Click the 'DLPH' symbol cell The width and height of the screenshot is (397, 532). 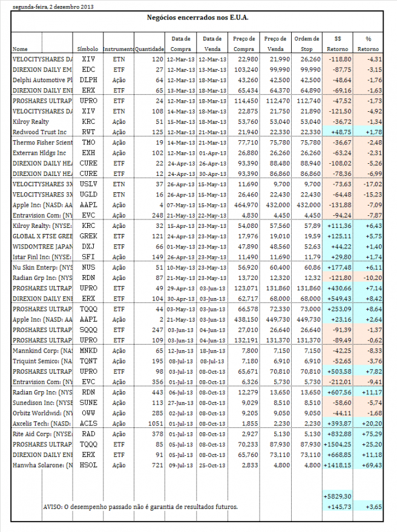point(88,80)
